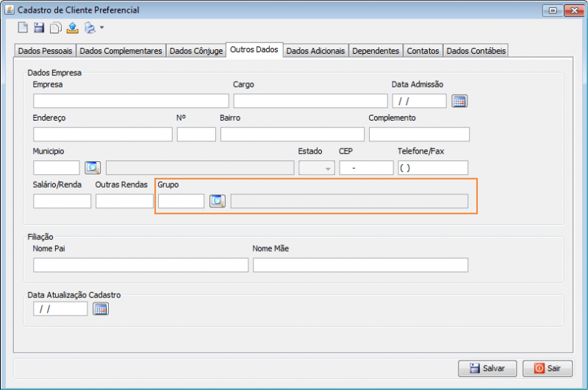Open Municipio search lookup icon

pyautogui.click(x=93, y=168)
